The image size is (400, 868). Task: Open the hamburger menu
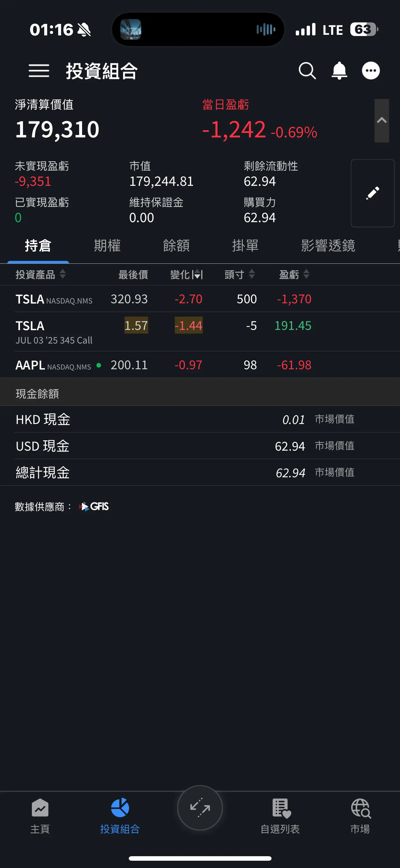point(39,71)
